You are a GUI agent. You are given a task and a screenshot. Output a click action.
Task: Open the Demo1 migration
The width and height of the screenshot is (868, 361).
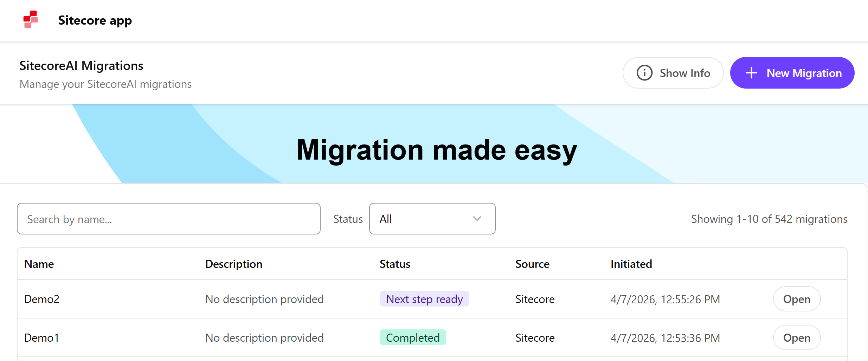click(x=797, y=337)
